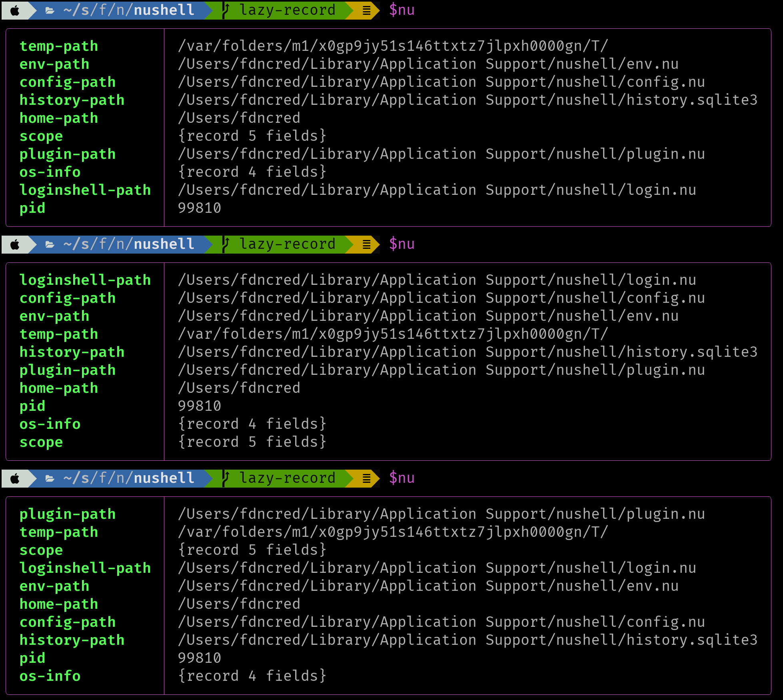Click the plugin-path key in the third table
This screenshot has height=700, width=783.
tap(68, 514)
